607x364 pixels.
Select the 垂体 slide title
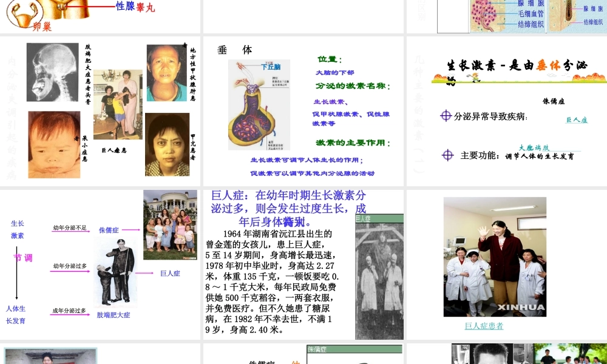[234, 50]
